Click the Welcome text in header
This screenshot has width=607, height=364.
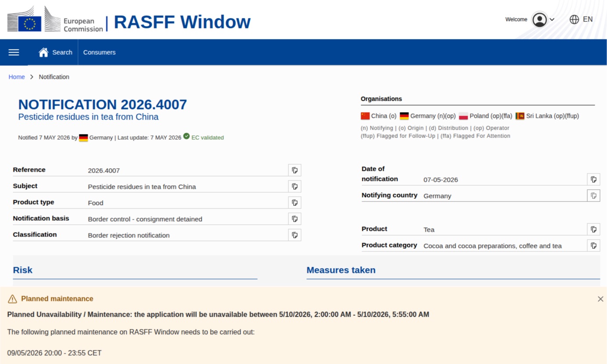[x=516, y=20]
